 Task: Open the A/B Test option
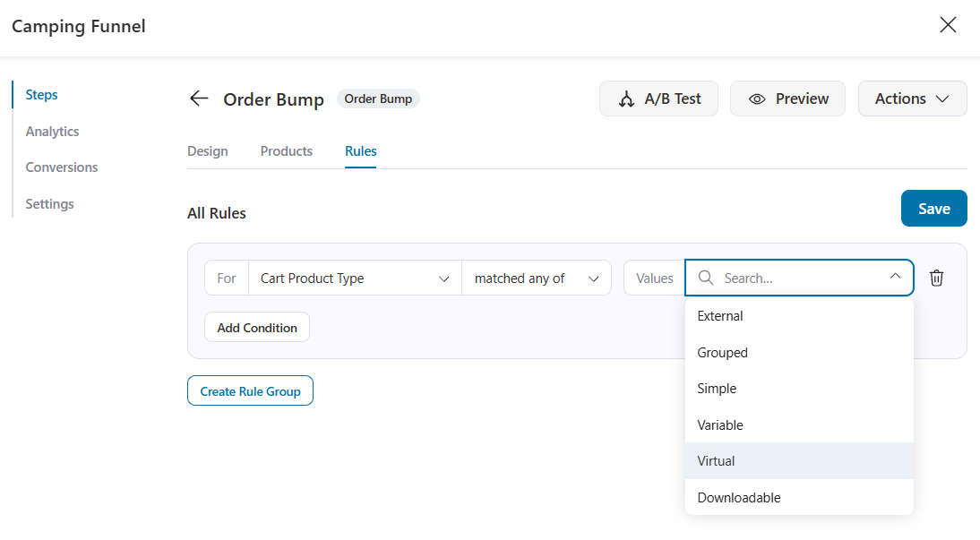(x=658, y=99)
